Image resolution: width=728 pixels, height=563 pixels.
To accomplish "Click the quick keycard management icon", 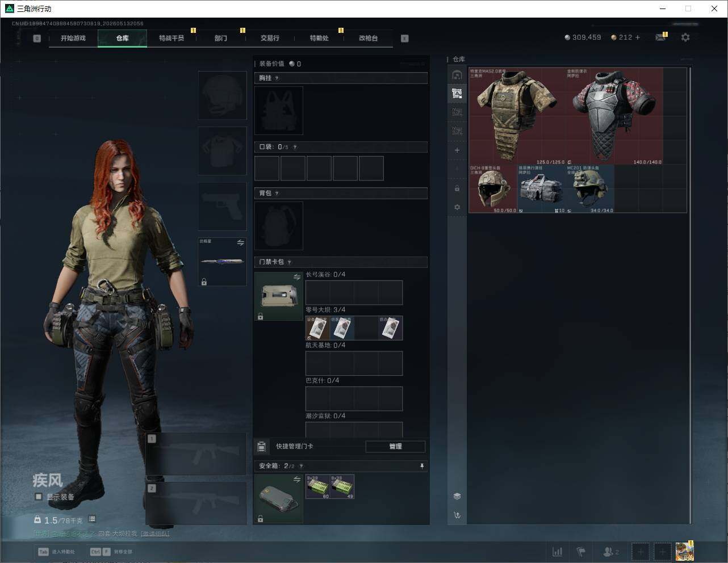I will click(x=261, y=447).
